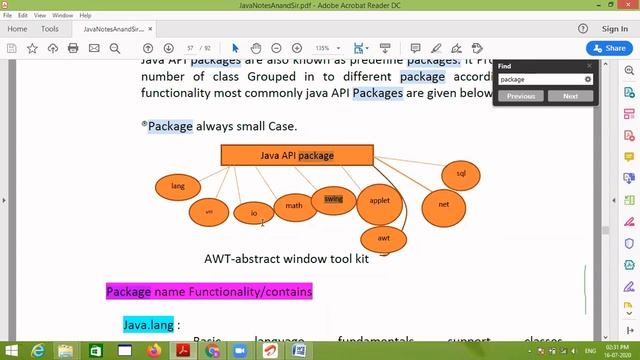This screenshot has height=360, width=640.
Task: Open the Optimize PDF tool in right pane
Action: point(629,265)
